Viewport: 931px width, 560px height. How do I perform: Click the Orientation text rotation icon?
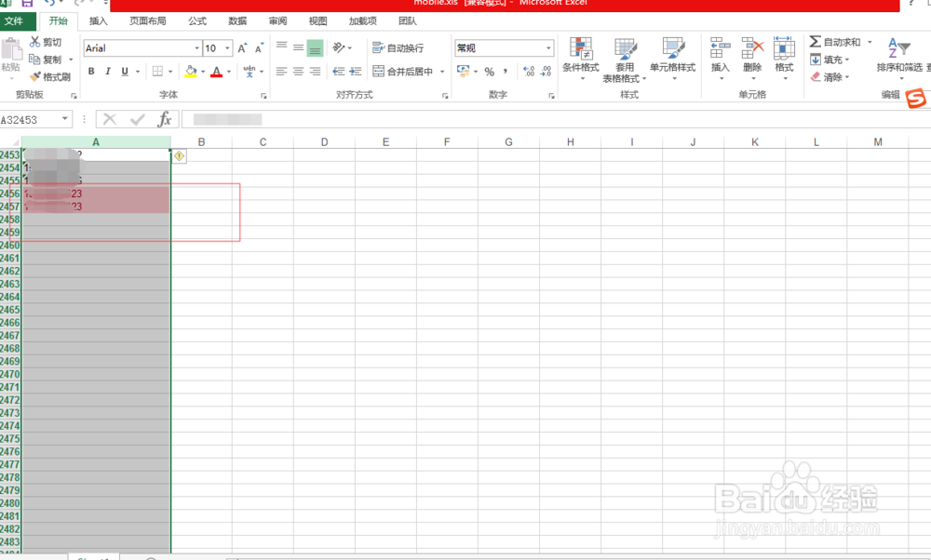(x=339, y=47)
